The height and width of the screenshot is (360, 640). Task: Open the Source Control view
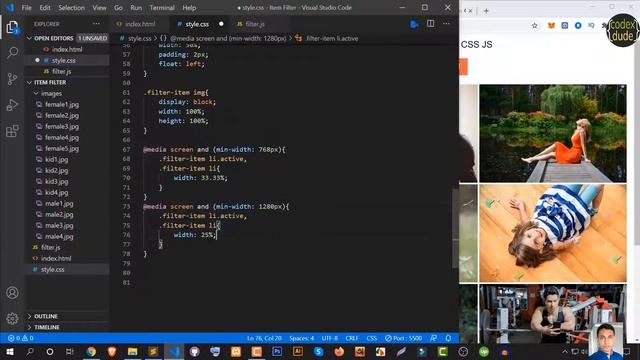[12, 79]
